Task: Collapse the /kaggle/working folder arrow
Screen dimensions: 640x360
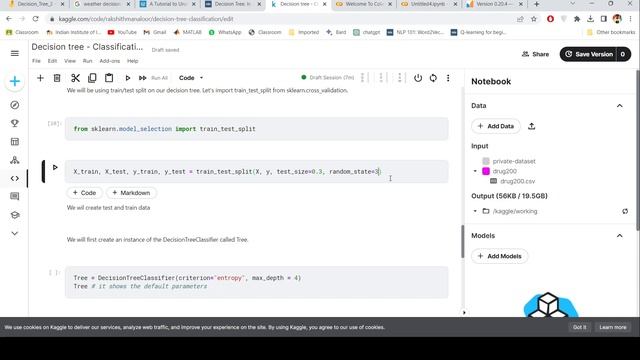Action: click(x=475, y=211)
